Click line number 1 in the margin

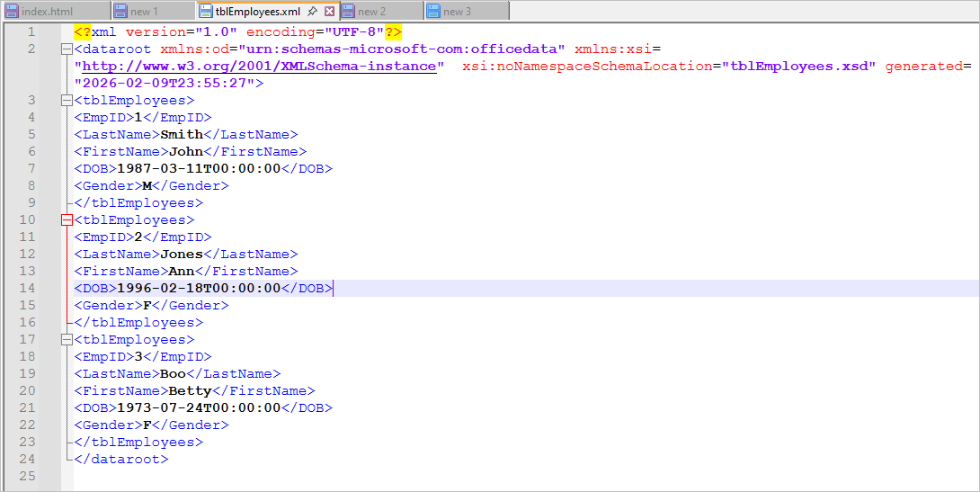[31, 31]
